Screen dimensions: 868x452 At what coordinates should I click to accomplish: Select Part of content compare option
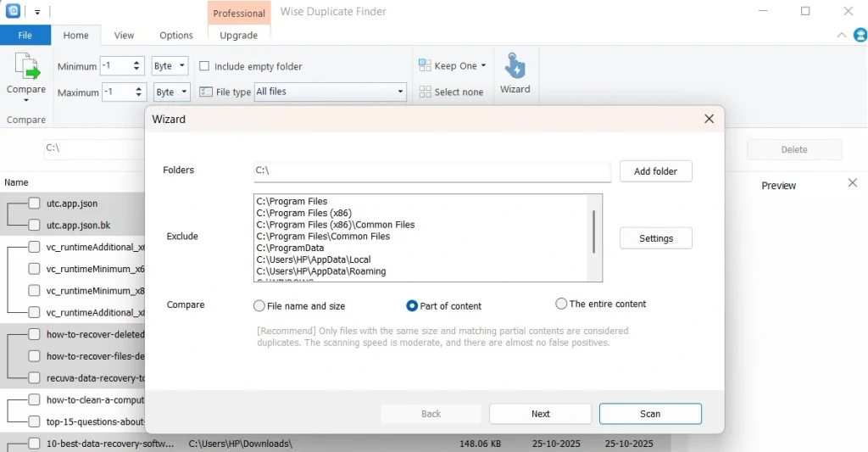point(412,306)
